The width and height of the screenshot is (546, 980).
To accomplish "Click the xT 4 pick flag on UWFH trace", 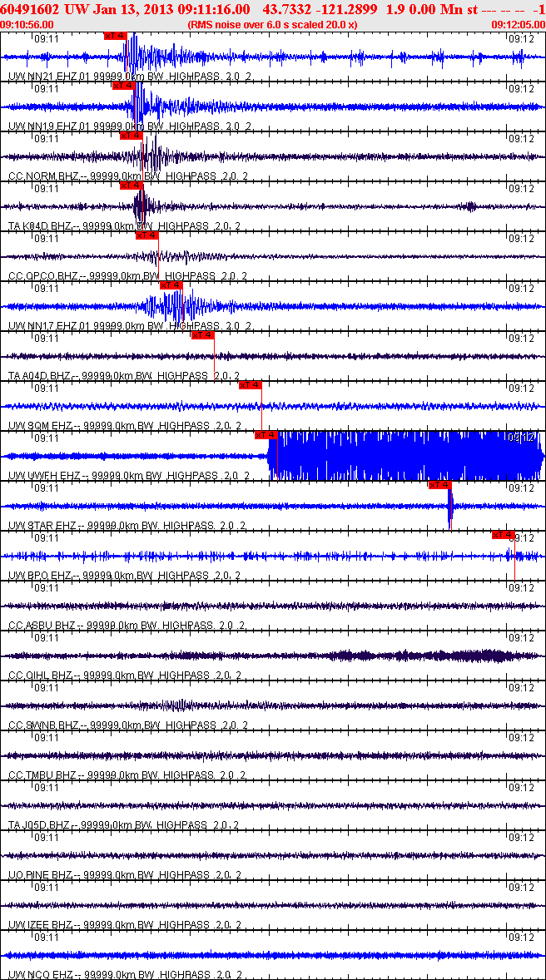I will point(266,436).
